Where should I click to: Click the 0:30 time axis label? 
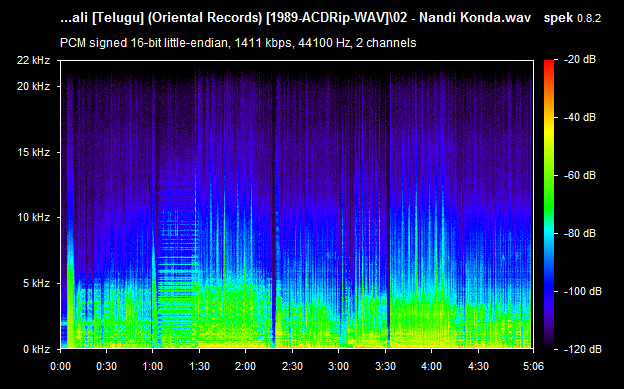click(107, 366)
